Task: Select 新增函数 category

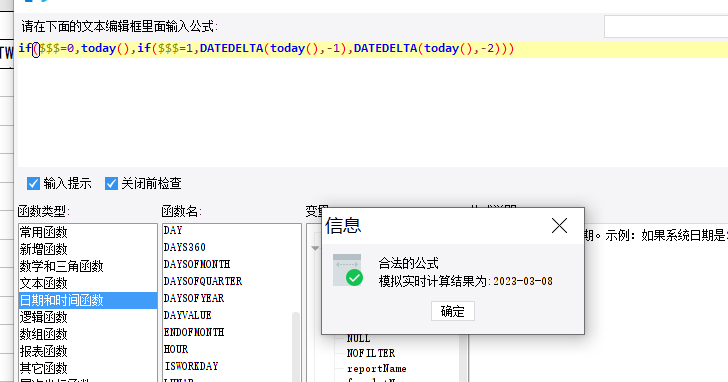Action: coord(88,249)
